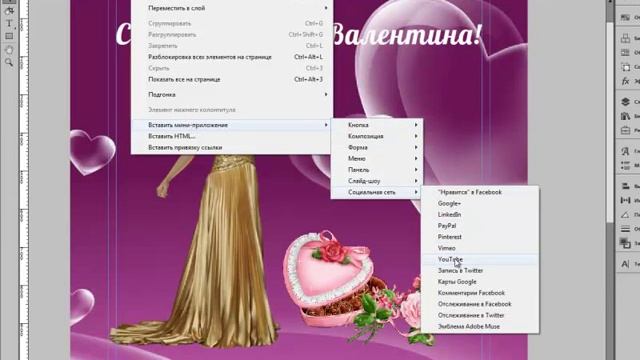Insert Отслеживание в Twitter widget
Viewport: 640px width, 360px height.
click(480, 315)
